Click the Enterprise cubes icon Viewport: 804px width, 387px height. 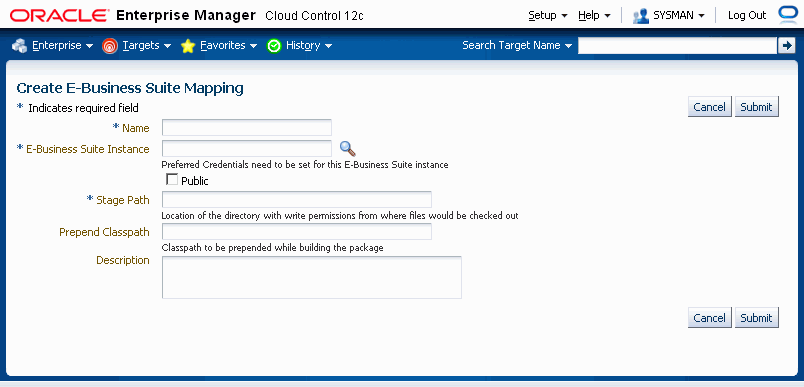pyautogui.click(x=19, y=46)
